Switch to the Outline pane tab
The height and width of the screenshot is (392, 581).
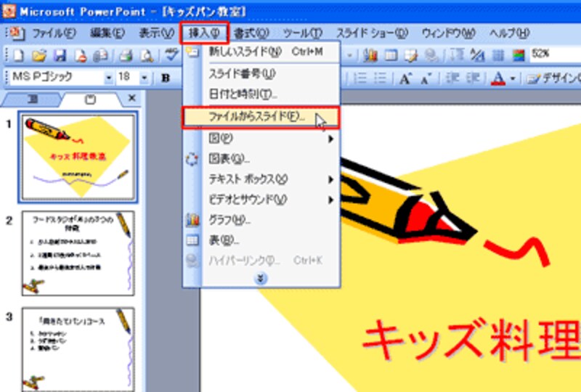(x=33, y=99)
